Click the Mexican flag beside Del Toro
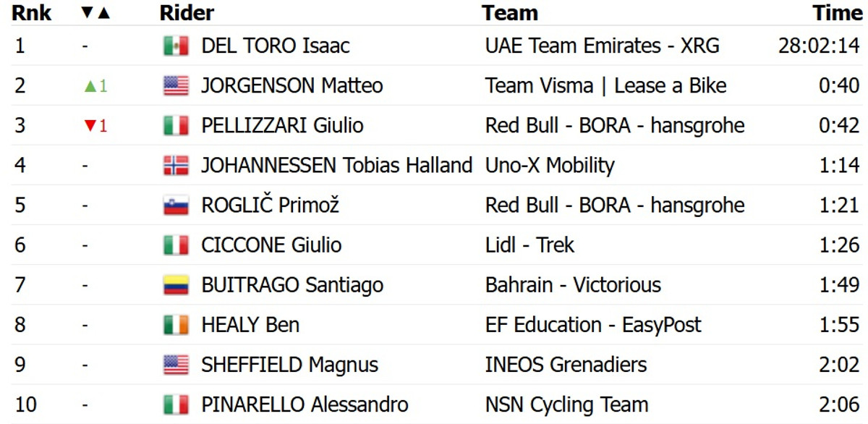 (176, 46)
